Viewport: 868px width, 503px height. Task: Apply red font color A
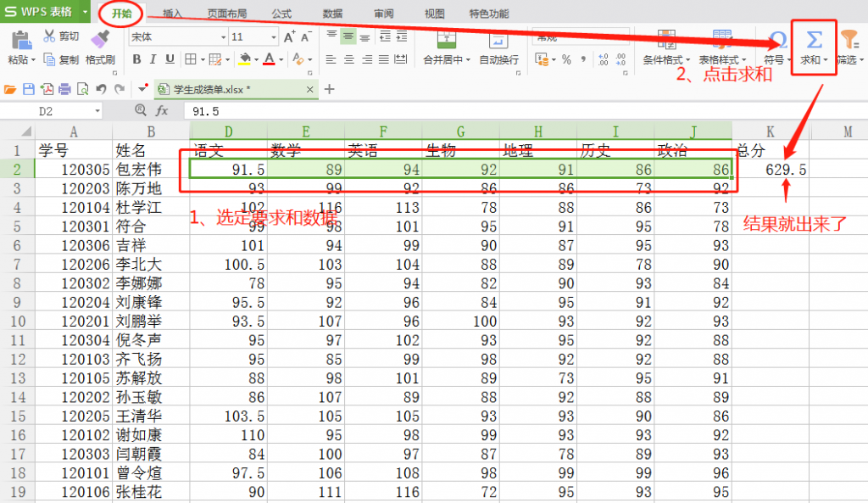tap(269, 59)
